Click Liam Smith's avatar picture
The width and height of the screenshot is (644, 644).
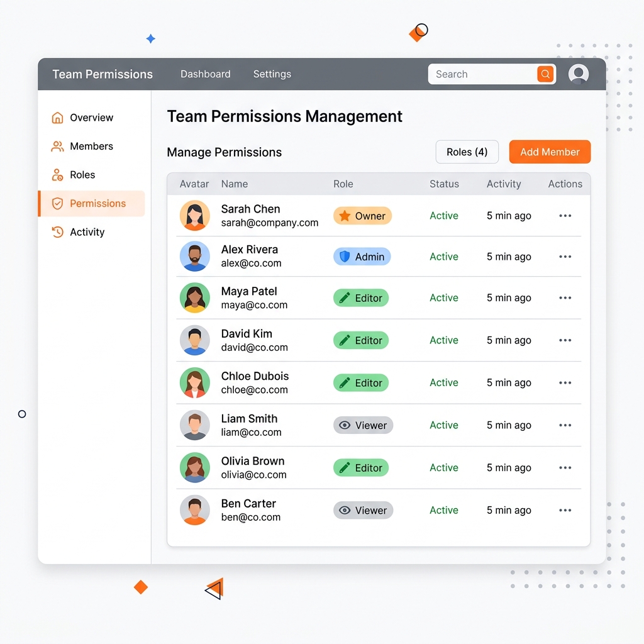[x=195, y=425]
